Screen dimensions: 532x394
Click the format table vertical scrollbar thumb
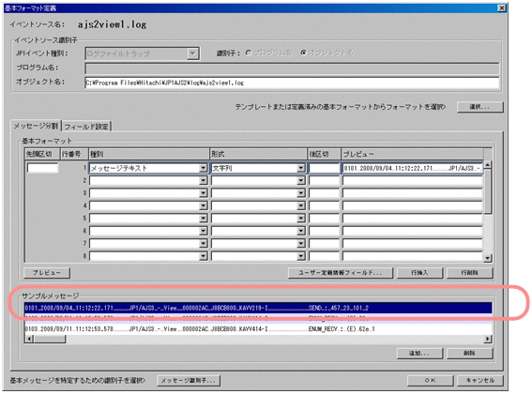tap(488, 191)
